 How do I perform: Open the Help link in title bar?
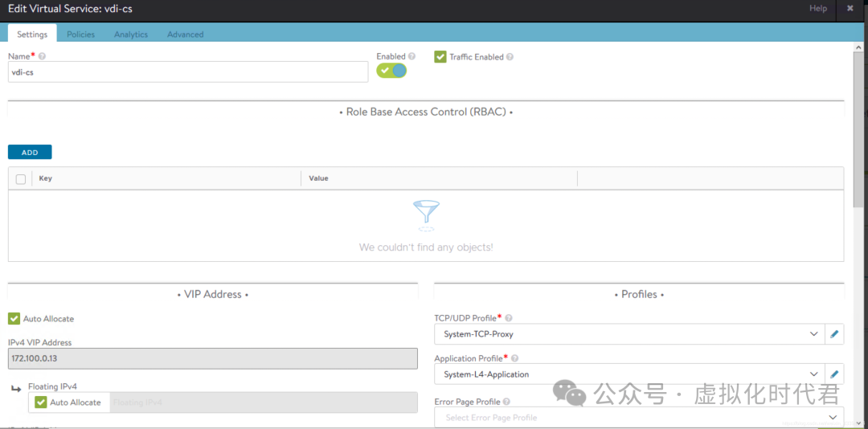point(817,8)
